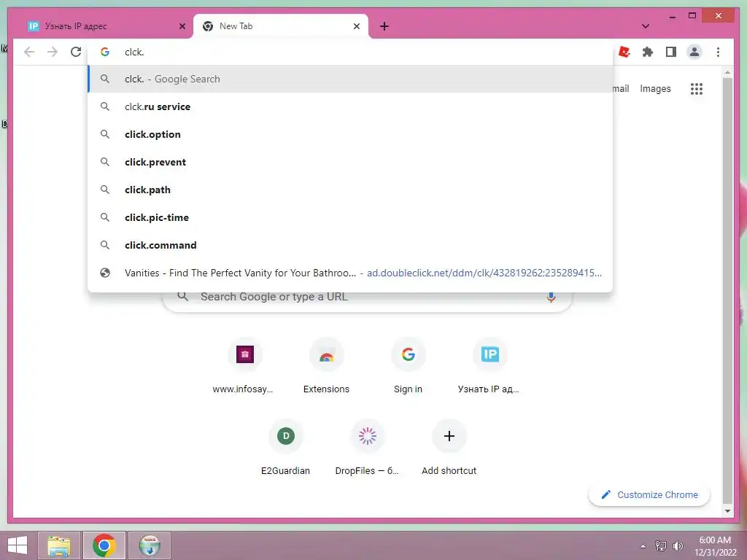The height and width of the screenshot is (560, 747).
Task: Open a new tab with plus button
Action: point(384,26)
